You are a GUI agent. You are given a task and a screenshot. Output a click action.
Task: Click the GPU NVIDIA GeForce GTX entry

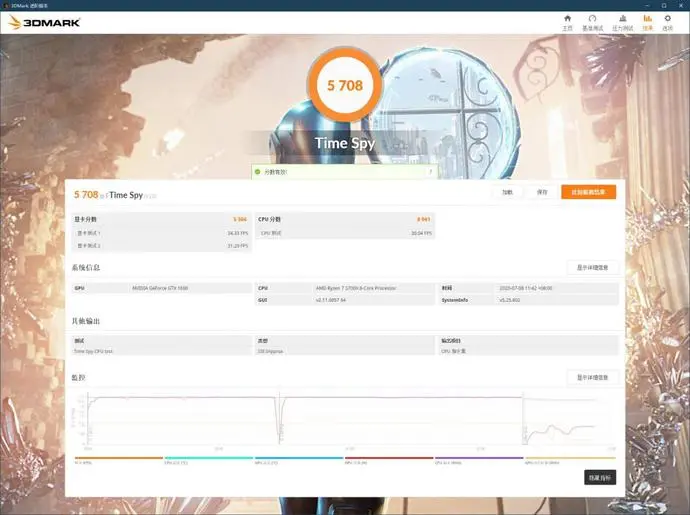pyautogui.click(x=161, y=288)
